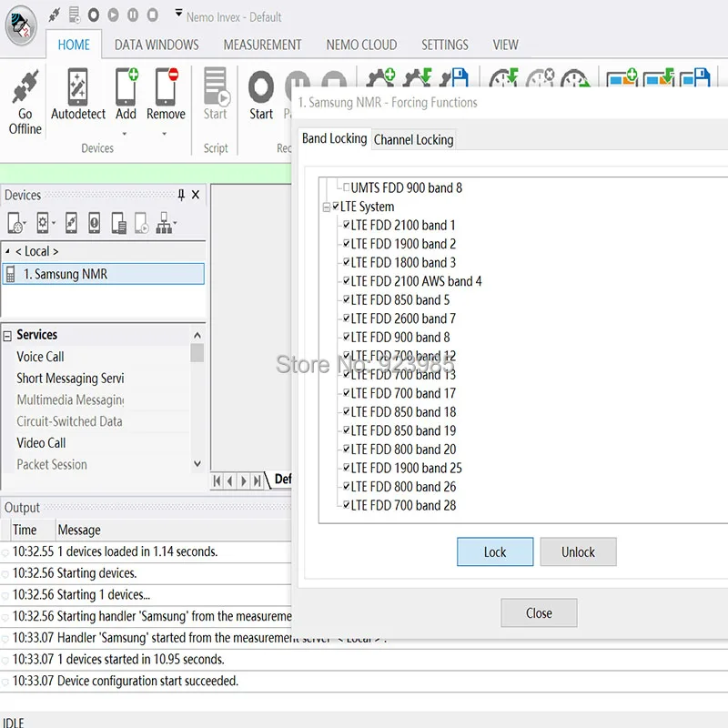Select the Video Call service
The width and height of the screenshot is (728, 728).
[41, 443]
